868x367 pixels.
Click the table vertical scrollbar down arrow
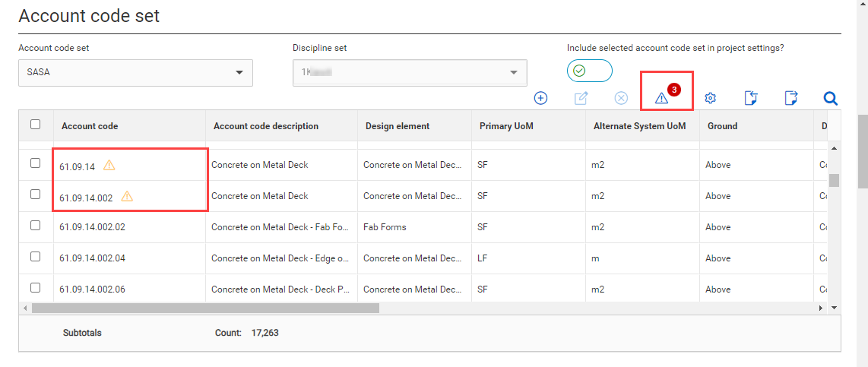pos(834,308)
